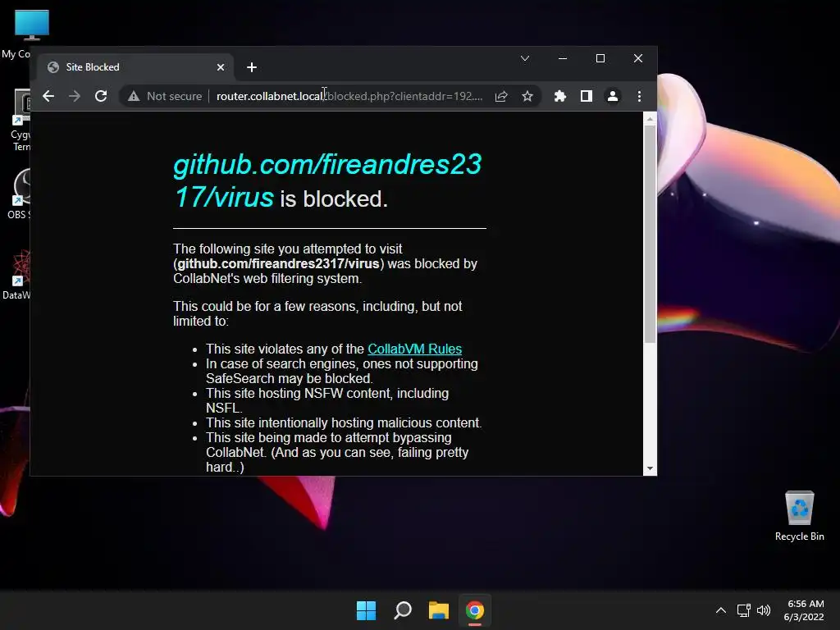Follow the CollabVM Rules link
This screenshot has height=630, width=840.
[x=414, y=349]
